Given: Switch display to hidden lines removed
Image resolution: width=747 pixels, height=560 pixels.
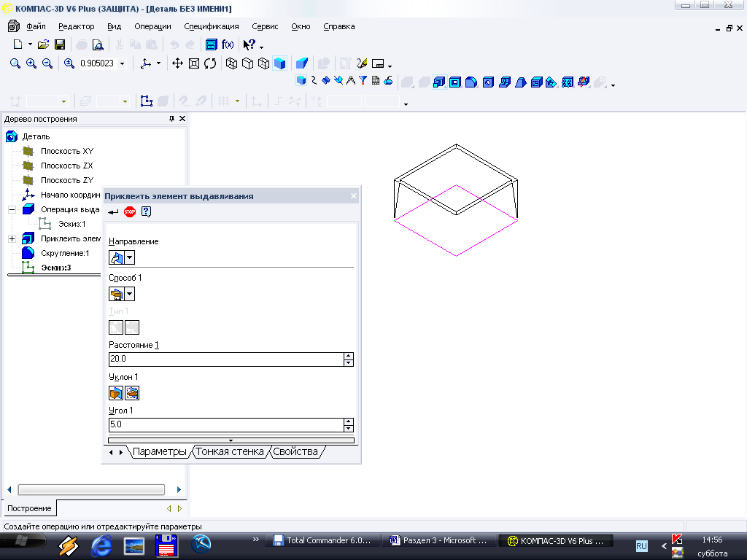Looking at the screenshot, I should tap(248, 63).
